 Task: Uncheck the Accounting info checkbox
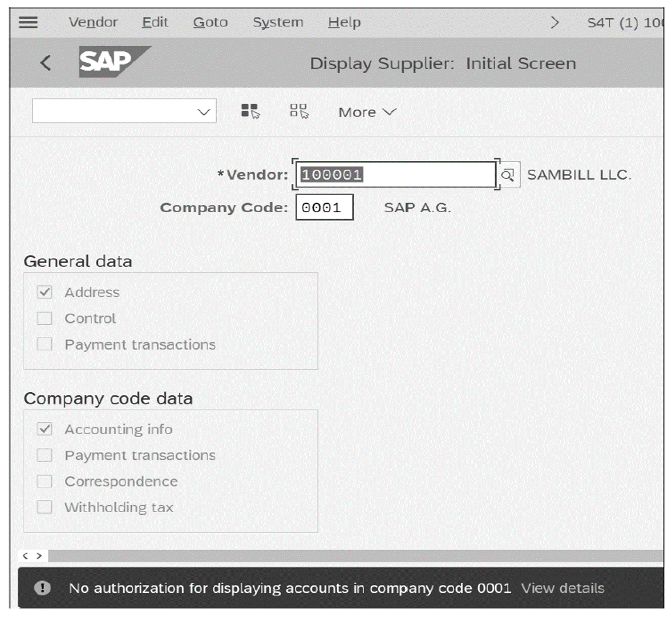point(44,429)
